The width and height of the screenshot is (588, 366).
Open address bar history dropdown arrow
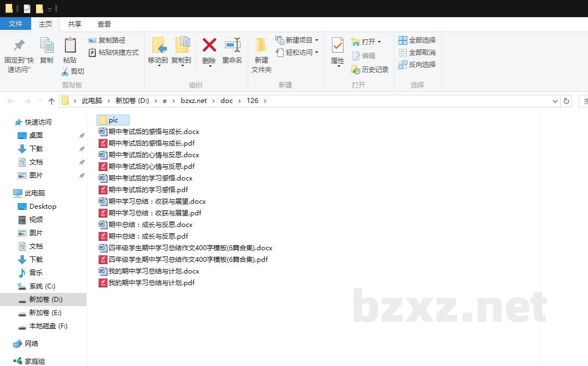point(555,101)
